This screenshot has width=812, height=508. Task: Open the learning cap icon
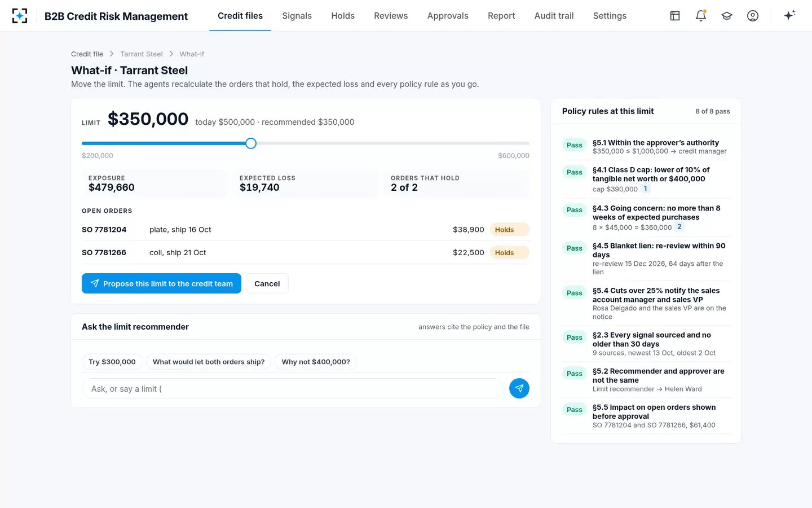[x=727, y=16]
